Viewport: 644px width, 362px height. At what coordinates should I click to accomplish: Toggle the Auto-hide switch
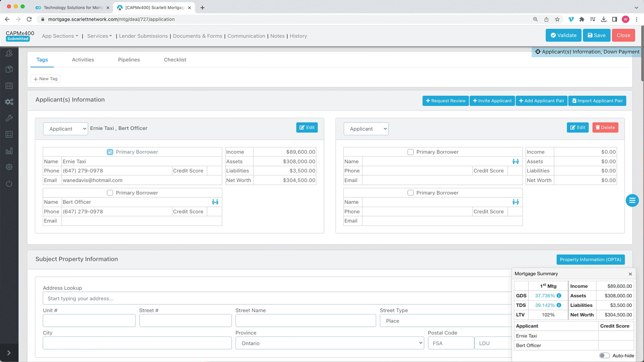[x=604, y=356]
